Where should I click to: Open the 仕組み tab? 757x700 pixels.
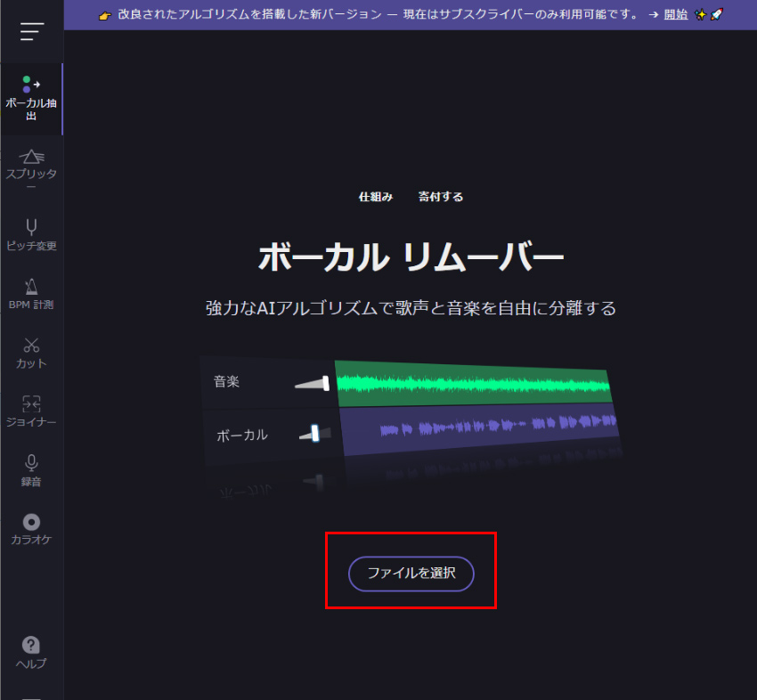(x=375, y=197)
